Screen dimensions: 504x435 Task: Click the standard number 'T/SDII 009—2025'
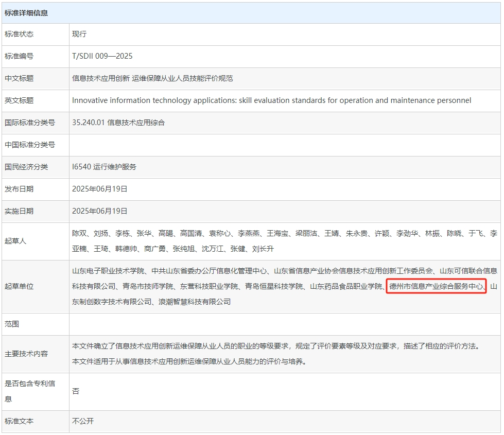(102, 56)
